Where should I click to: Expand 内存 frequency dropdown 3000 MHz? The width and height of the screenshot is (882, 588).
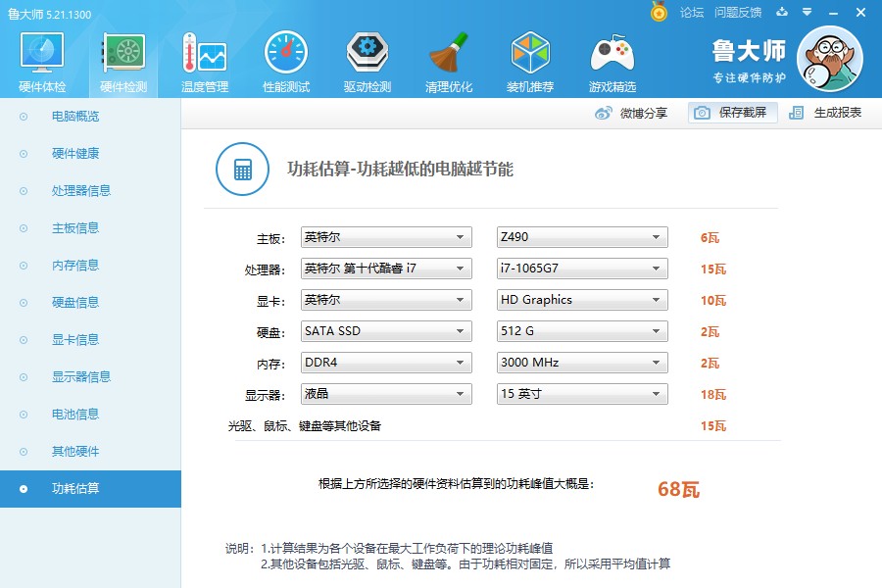[582, 363]
